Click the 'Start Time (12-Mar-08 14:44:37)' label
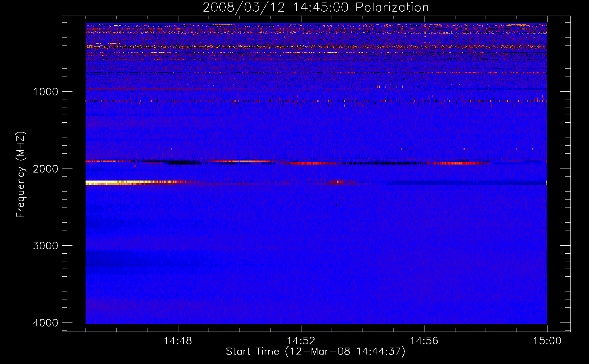The height and width of the screenshot is (364, 589). coord(316,352)
